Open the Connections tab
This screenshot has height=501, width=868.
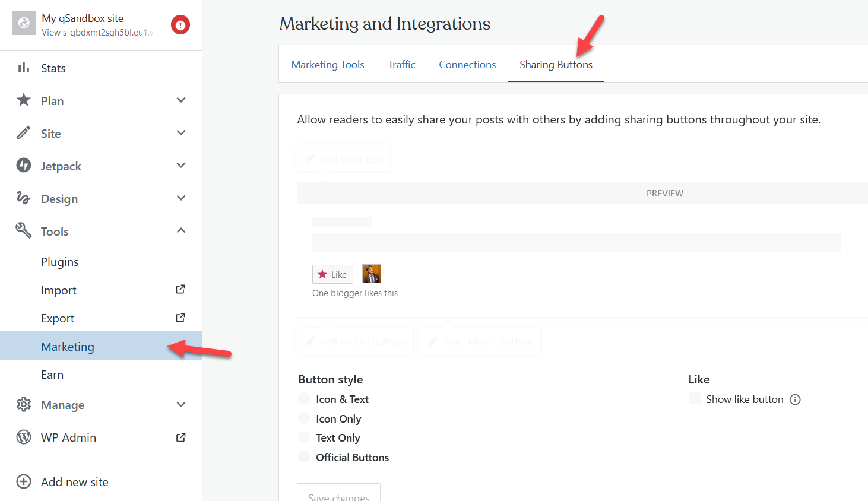pos(467,64)
